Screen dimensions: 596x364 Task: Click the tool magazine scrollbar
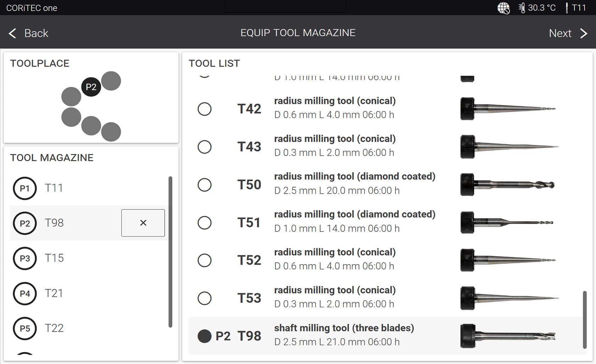(x=170, y=252)
